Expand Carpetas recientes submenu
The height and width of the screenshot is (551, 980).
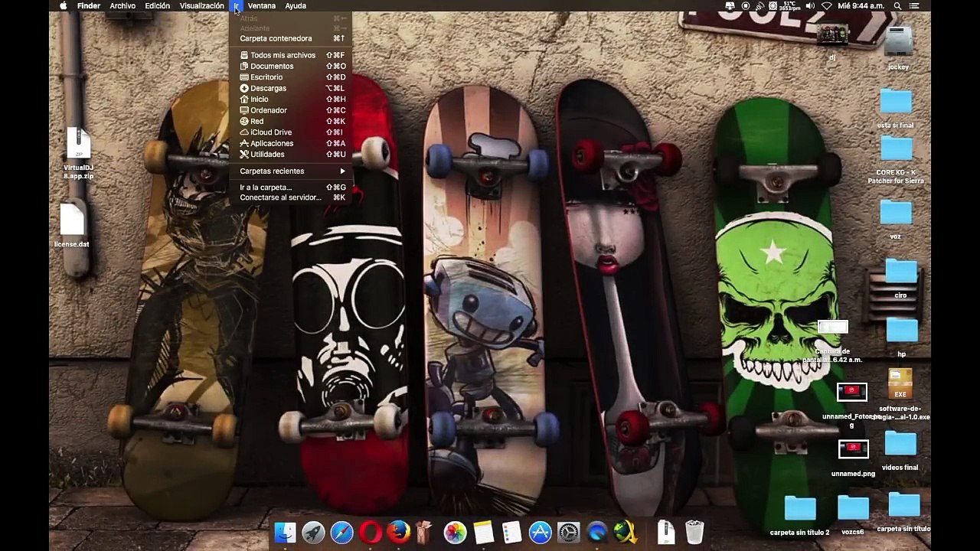click(291, 171)
